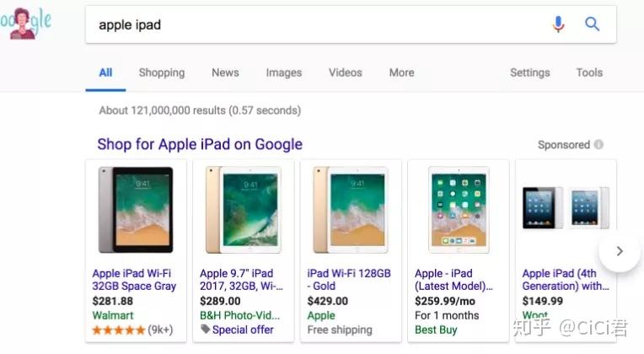This screenshot has height=354, width=644.
Task: Click the blue search magnifier icon
Action: coord(593,24)
